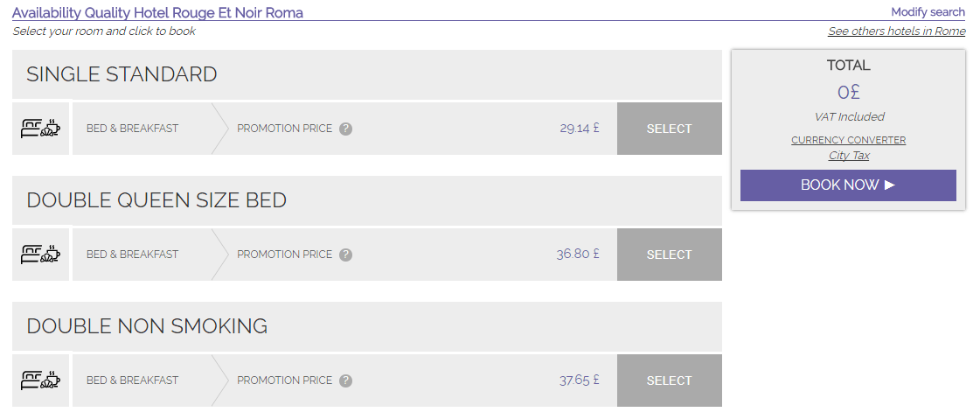Click the Double Queen Size bed breakfast icon
The width and height of the screenshot is (980, 419).
(x=40, y=254)
